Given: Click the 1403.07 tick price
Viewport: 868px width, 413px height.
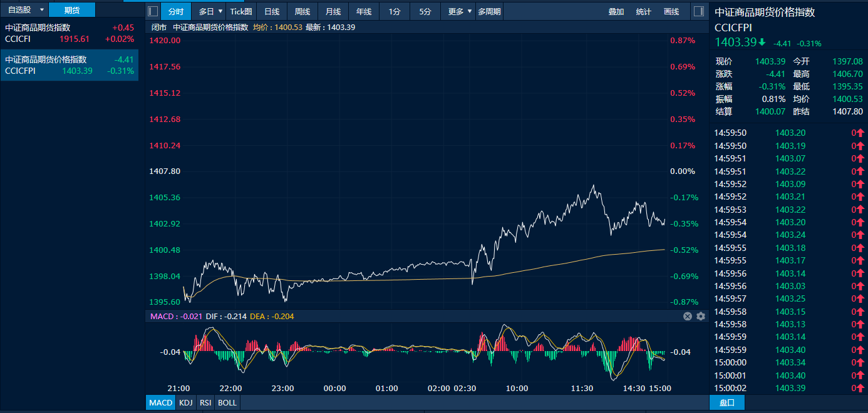Looking at the screenshot, I should tap(790, 158).
